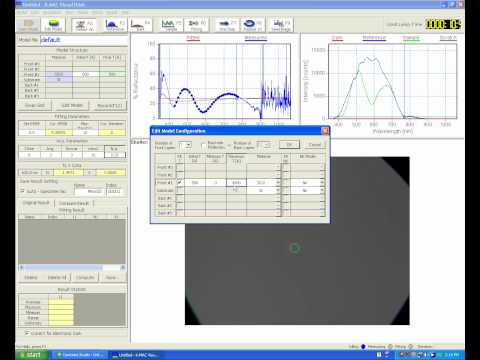The width and height of the screenshot is (480, 360).
Task: Switch to the Compare Result tab
Action: click(x=74, y=203)
